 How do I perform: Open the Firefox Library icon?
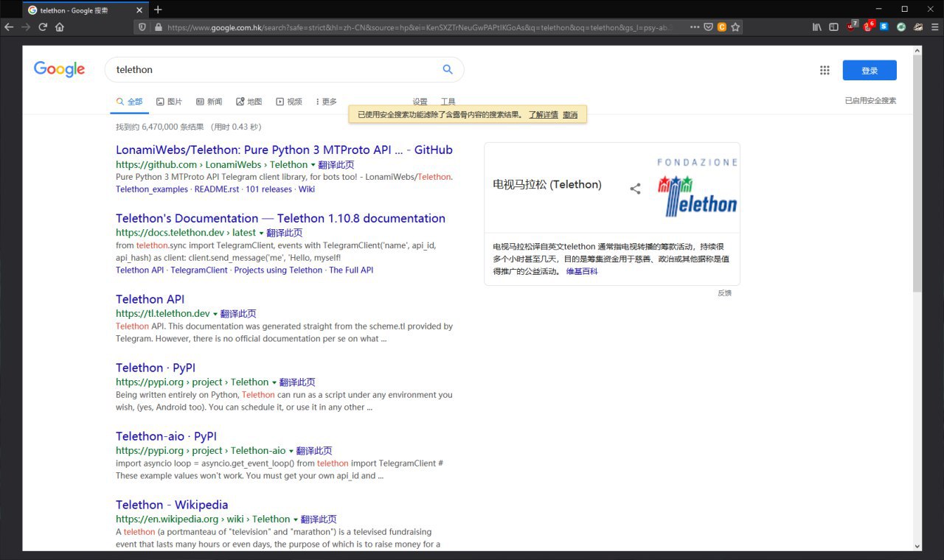(x=817, y=27)
